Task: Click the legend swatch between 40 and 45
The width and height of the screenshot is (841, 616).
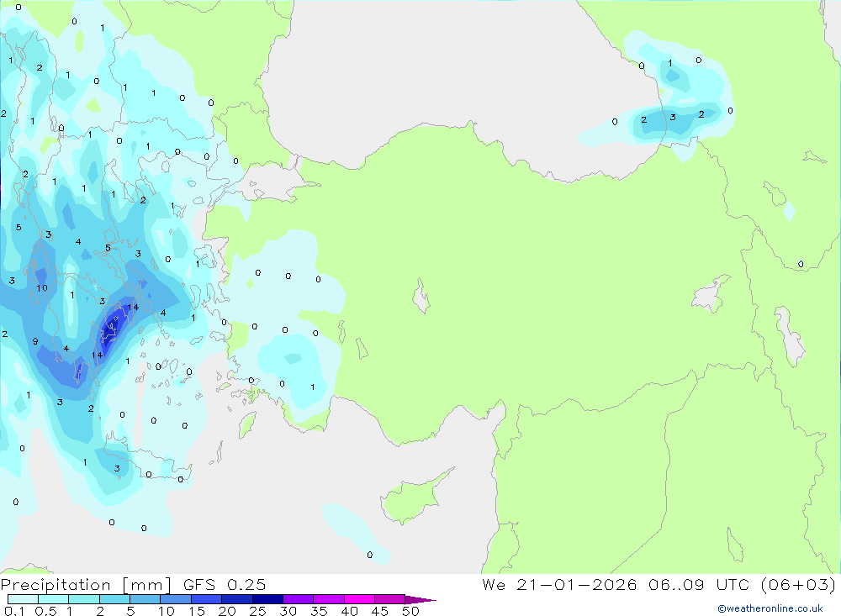Action: coord(359,599)
